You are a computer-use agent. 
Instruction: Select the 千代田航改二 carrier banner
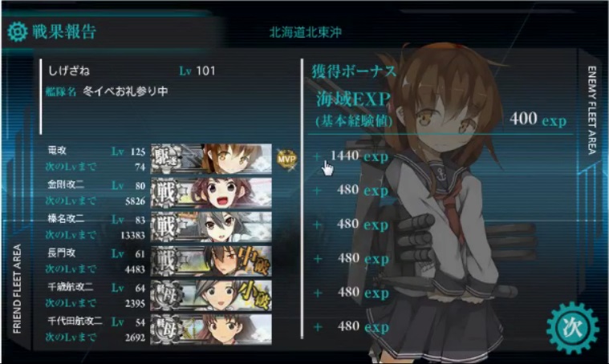pyautogui.click(x=211, y=329)
